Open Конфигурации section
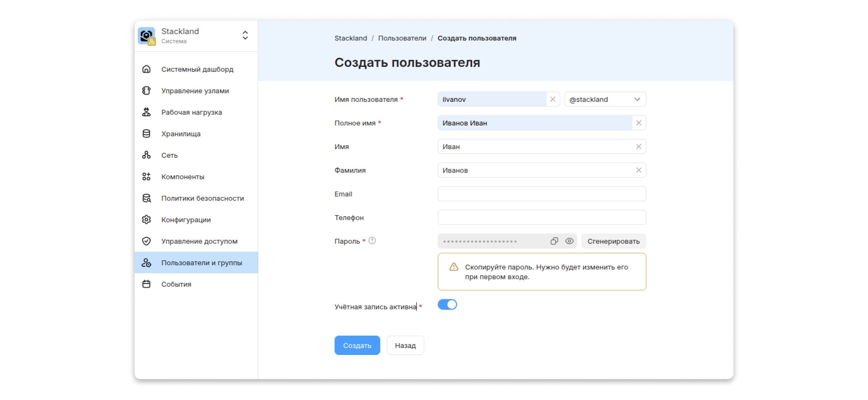Viewport: 868px width, 400px height. click(196, 220)
